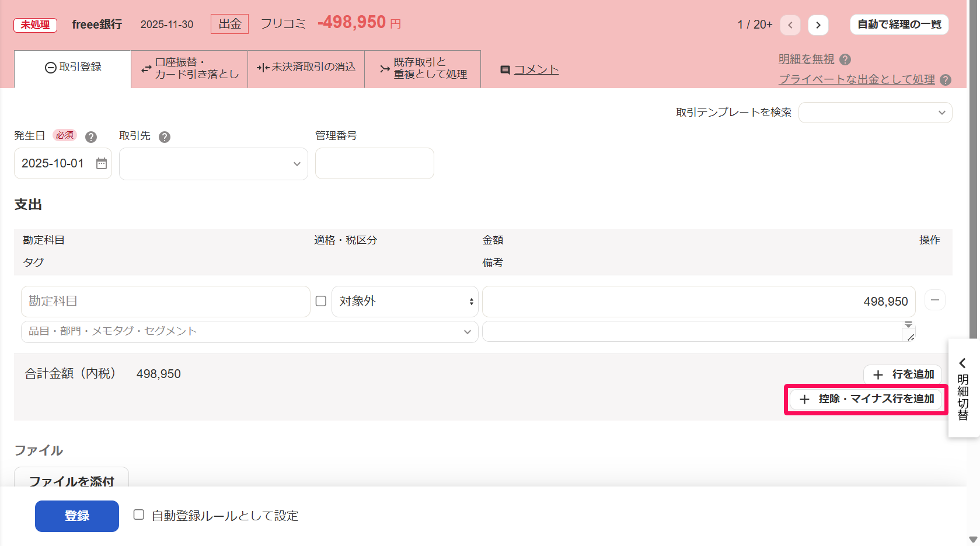Screen dimensions: 980x546
Task: Click the comment speech bubble icon
Action: 505,70
